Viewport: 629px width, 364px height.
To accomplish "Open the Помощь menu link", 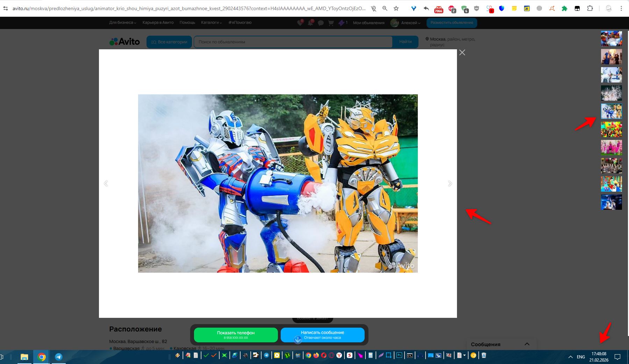I will click(187, 22).
